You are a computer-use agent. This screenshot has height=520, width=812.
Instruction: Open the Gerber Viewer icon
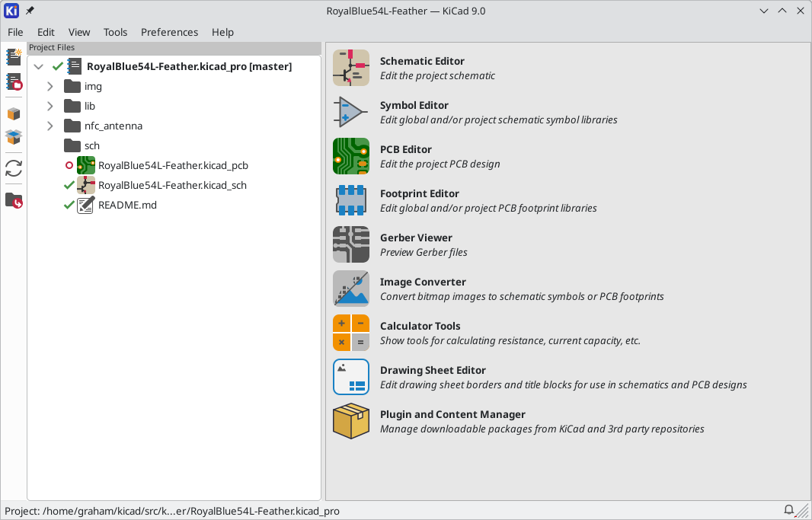tap(351, 244)
